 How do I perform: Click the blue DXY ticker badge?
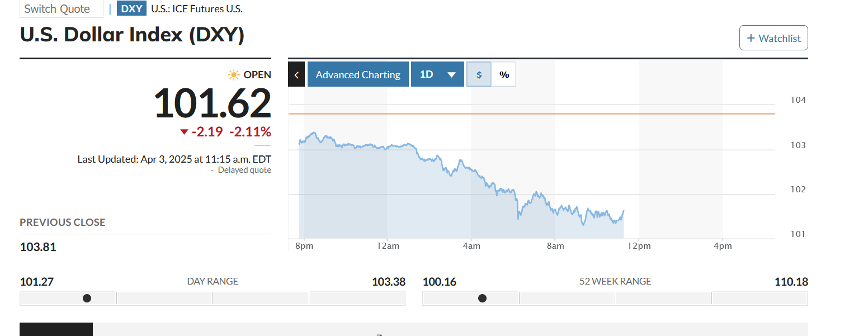[x=131, y=8]
